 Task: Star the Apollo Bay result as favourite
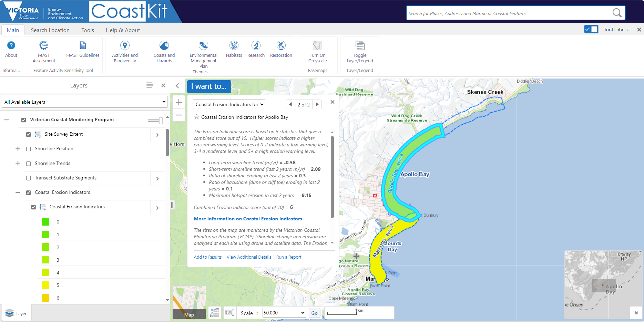[x=196, y=117]
